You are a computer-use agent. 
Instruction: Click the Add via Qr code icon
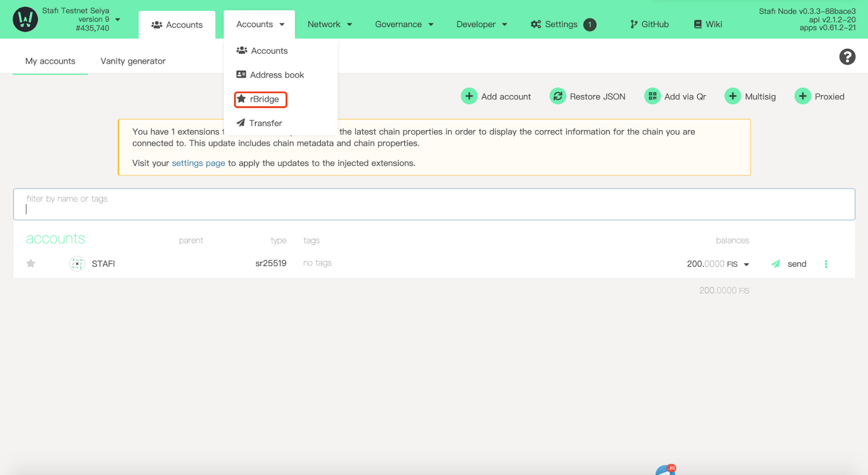[x=653, y=96]
